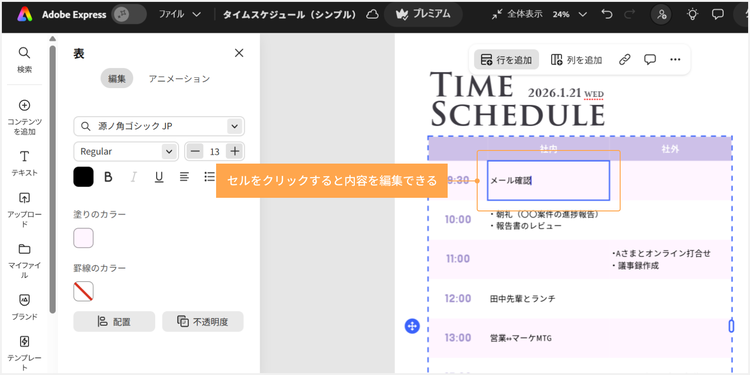This screenshot has height=375, width=750.
Task: Open the 検索 search icon in sidebar
Action: [24, 53]
